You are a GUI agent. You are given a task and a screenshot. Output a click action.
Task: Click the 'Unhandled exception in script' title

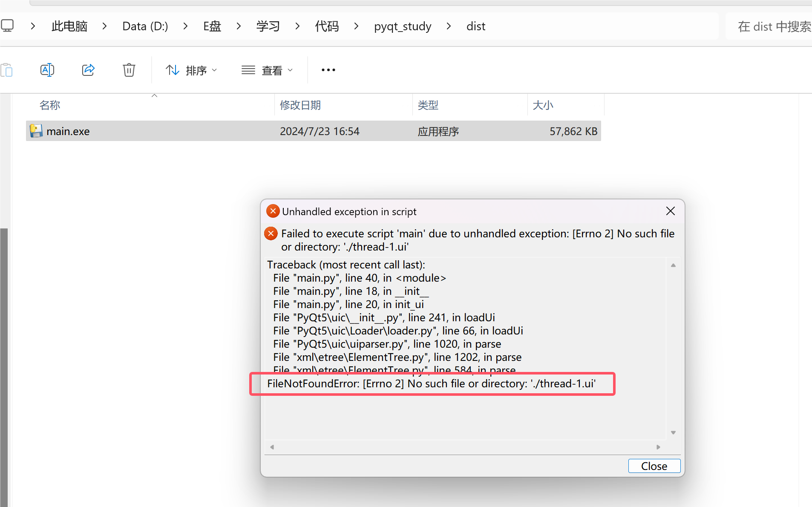tap(349, 212)
